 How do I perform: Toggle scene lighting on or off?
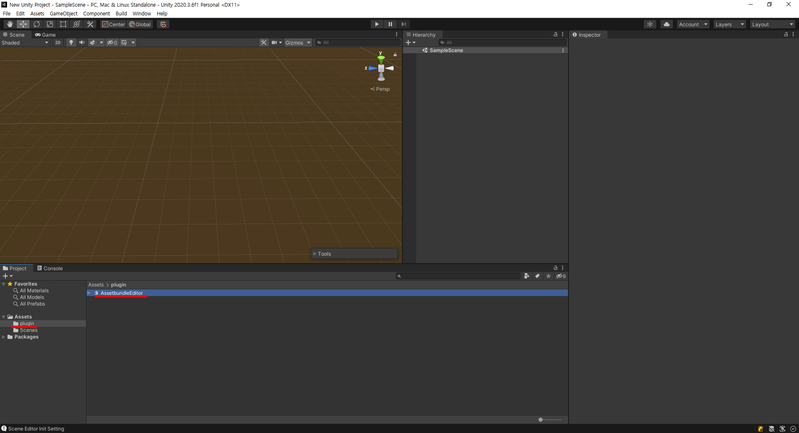71,43
